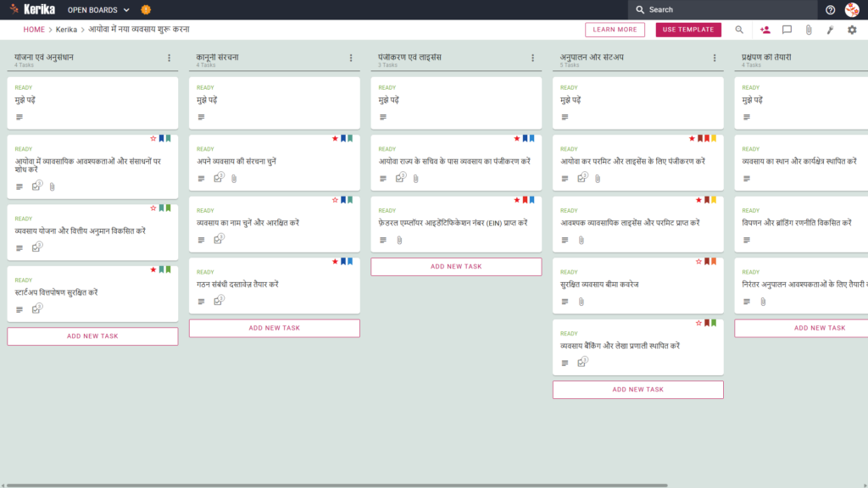Add new task in योजना एवं अनुसंधान column
The height and width of the screenshot is (488, 868).
92,336
